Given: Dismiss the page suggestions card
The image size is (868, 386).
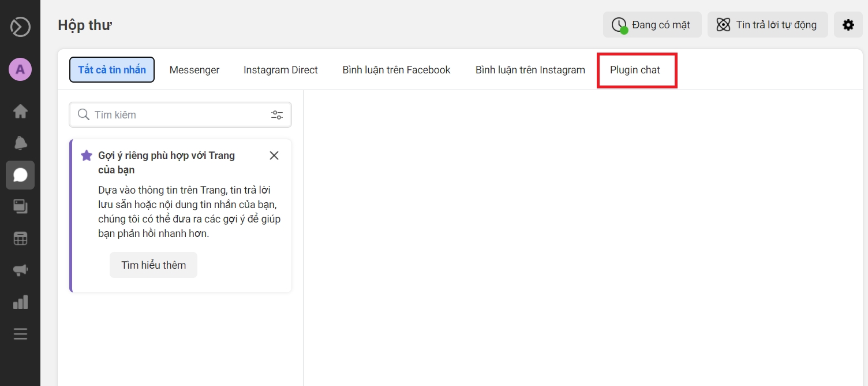Looking at the screenshot, I should click(x=274, y=155).
